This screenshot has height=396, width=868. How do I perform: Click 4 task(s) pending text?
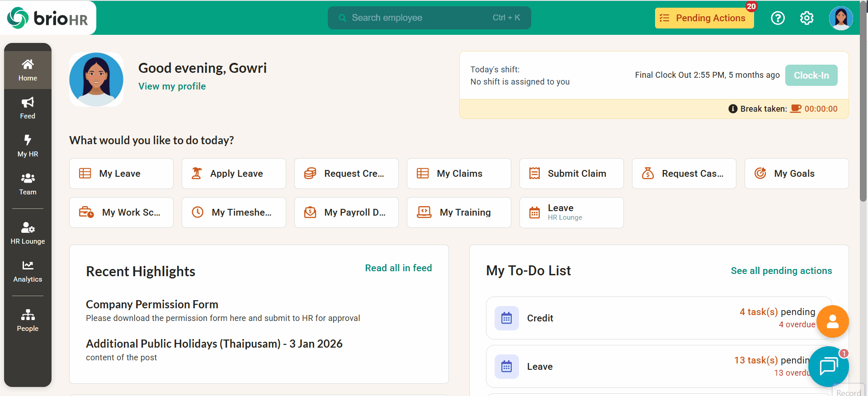click(777, 312)
